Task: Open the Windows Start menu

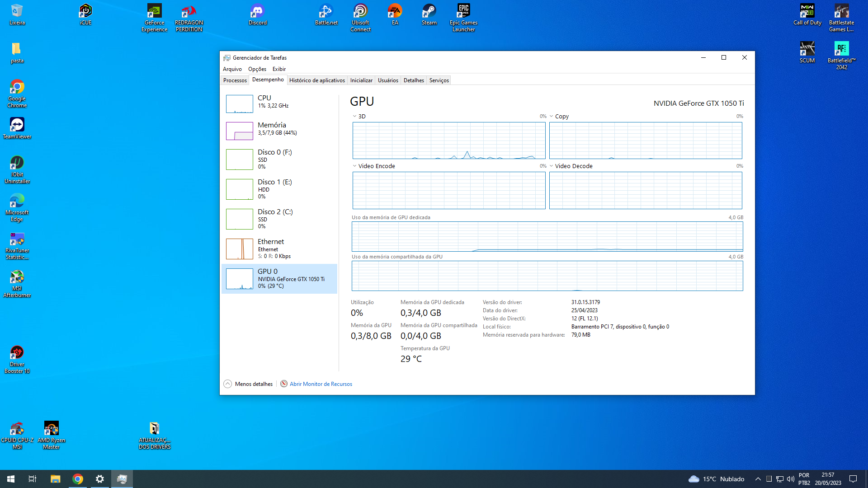Action: click(x=11, y=479)
